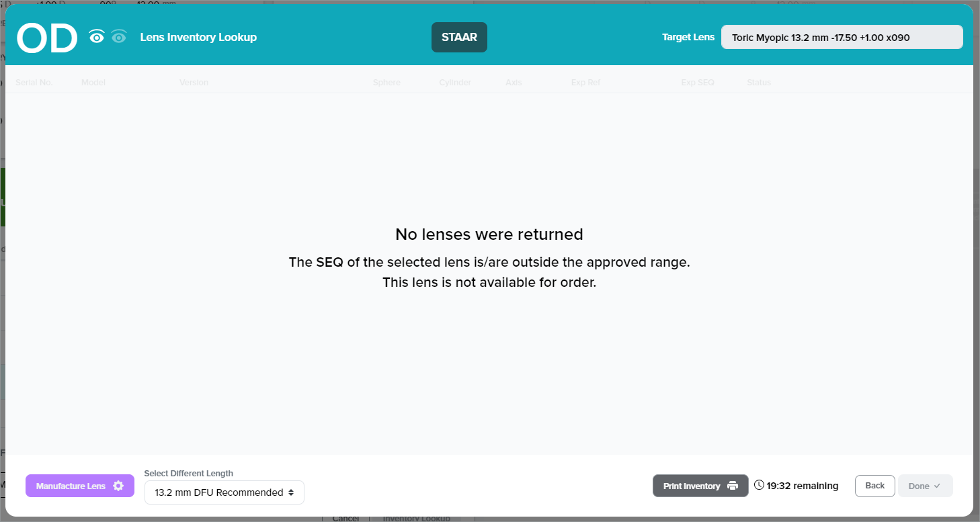Click the Lens Inventory Lookup title
This screenshot has width=980, height=522.
coord(198,38)
